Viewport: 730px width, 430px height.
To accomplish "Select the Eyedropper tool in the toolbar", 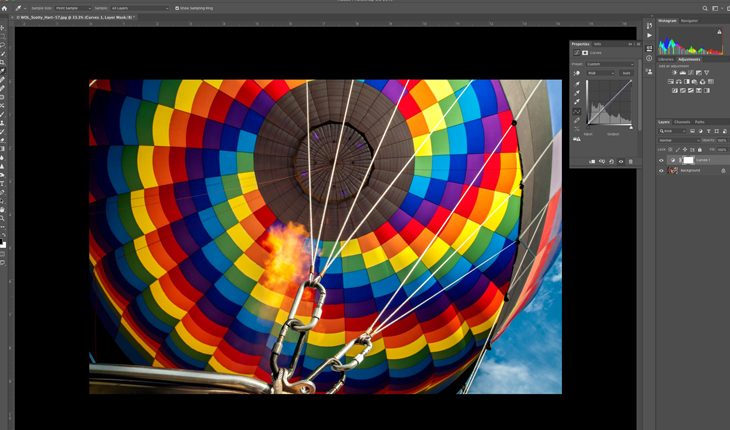I will (2, 71).
